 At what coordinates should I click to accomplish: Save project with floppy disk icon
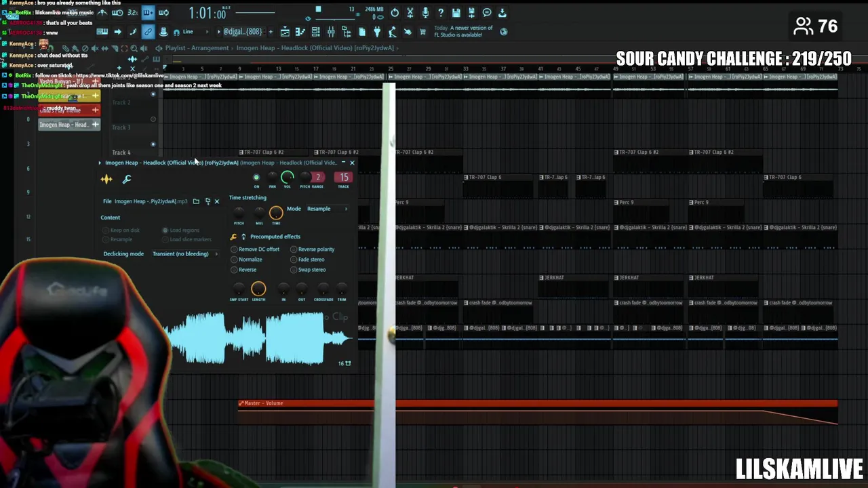[456, 13]
